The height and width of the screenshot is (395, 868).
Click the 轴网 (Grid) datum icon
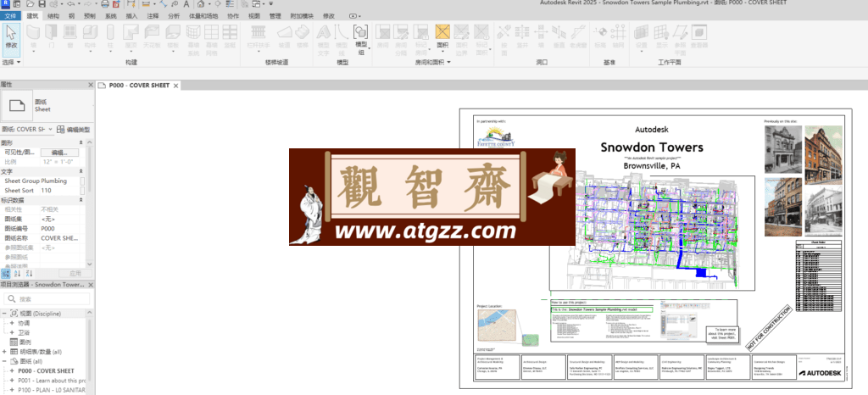coord(618,32)
